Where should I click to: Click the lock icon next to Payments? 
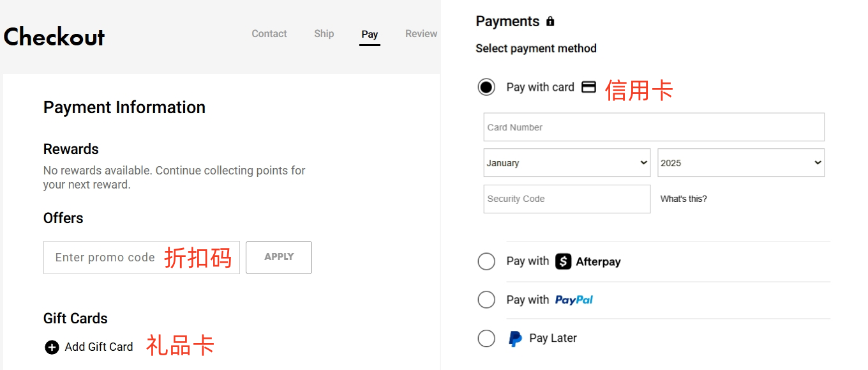point(550,22)
